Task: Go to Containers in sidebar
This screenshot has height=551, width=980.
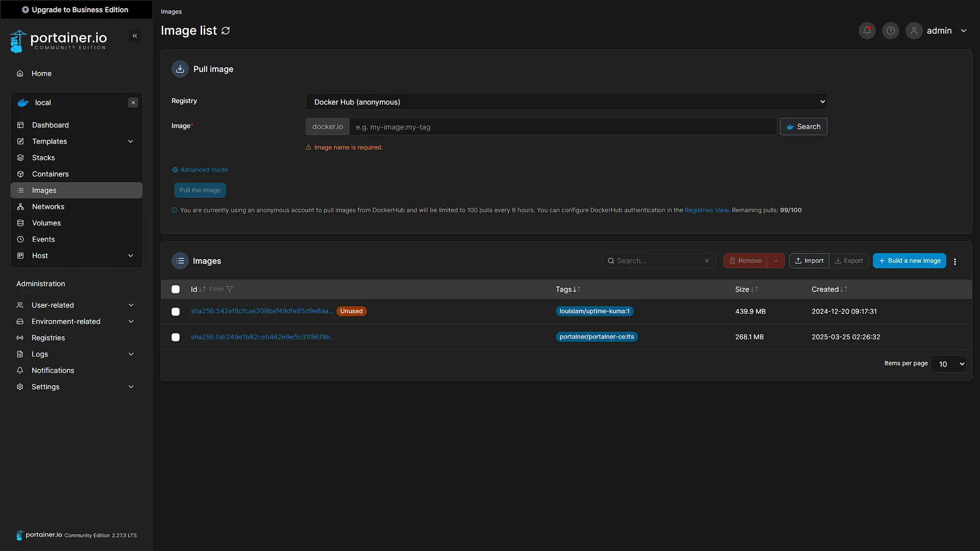Action: pos(77,174)
